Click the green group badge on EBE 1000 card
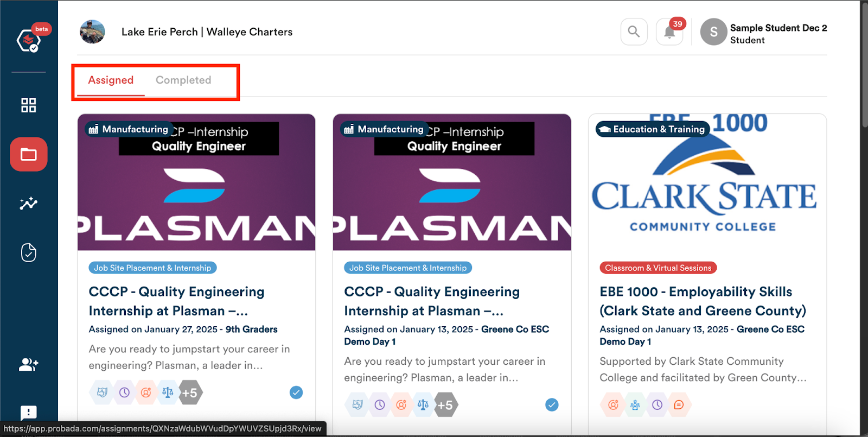Screen dimensions: 868x437 [x=635, y=405]
